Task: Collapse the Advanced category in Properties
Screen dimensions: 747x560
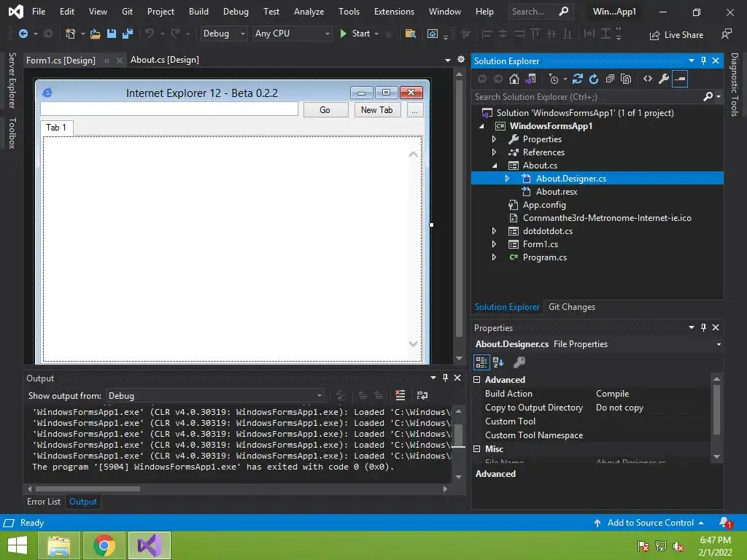Action: pyautogui.click(x=477, y=379)
